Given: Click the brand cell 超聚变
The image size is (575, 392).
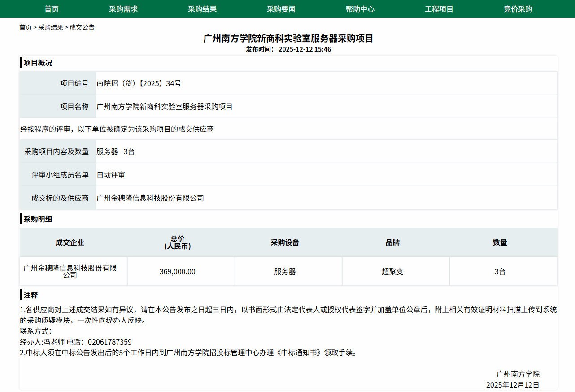Looking at the screenshot, I should [392, 271].
